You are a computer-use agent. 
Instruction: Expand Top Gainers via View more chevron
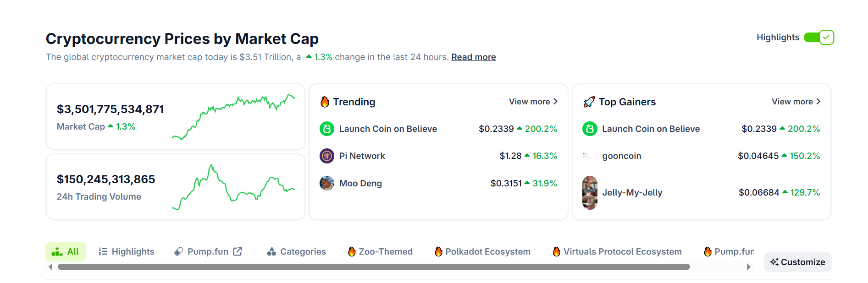(x=818, y=102)
